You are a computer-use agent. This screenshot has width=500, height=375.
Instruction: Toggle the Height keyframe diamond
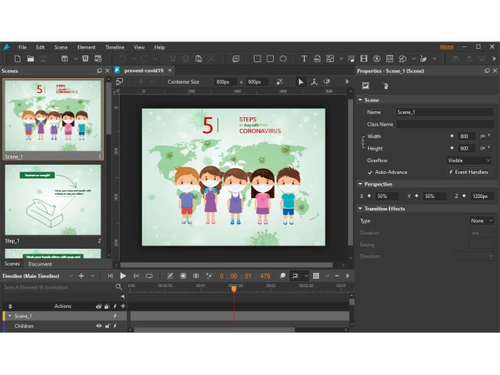452,148
